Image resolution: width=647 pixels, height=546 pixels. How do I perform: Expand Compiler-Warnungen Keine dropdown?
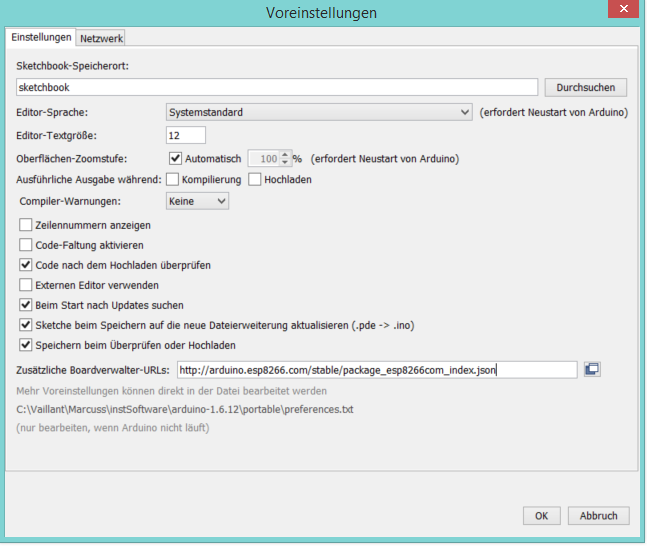(198, 201)
